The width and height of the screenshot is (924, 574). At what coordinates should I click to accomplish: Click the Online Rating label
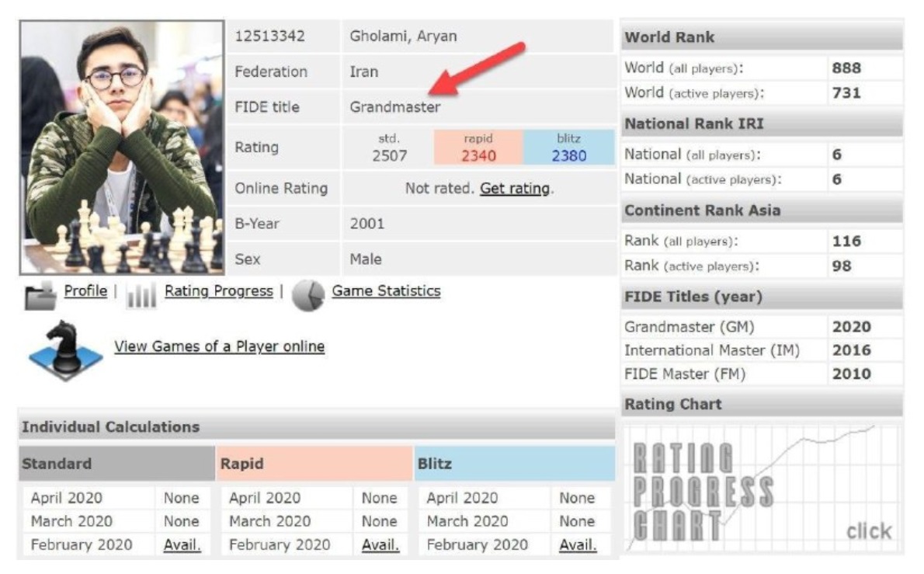point(281,189)
